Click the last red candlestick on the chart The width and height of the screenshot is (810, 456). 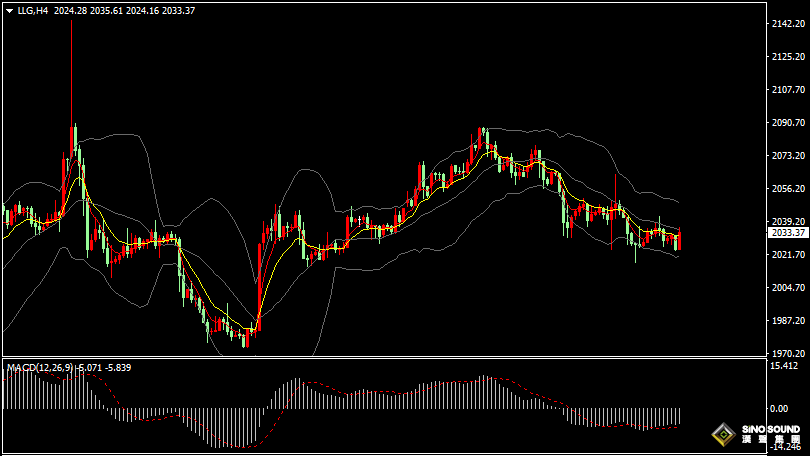[679, 240]
